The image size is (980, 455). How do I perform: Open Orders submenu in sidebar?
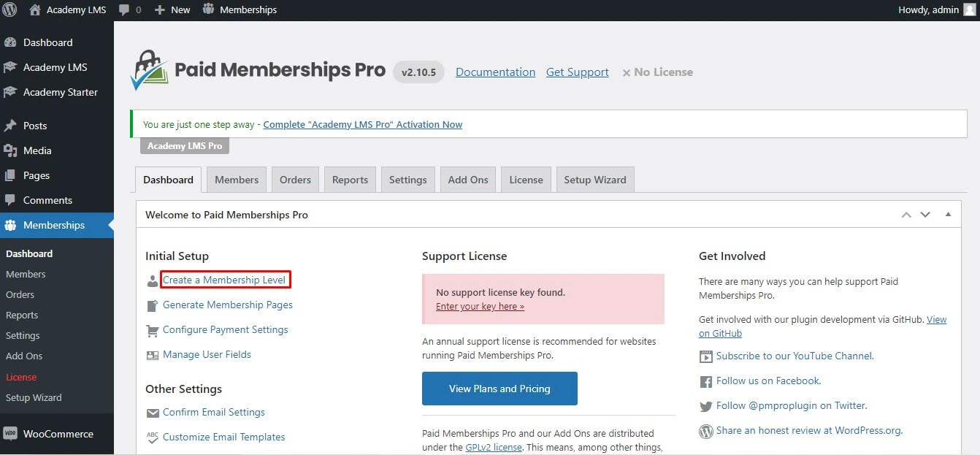click(x=20, y=294)
